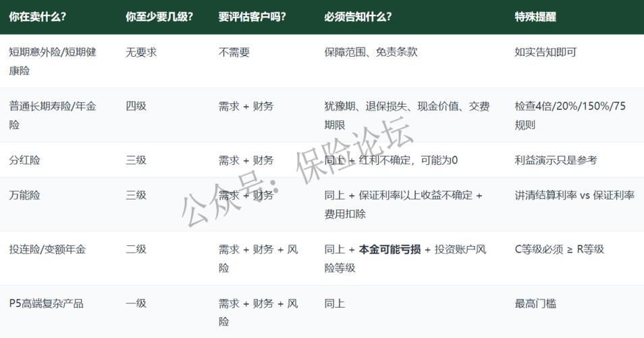This screenshot has width=644, height=338.
Task: Select the product cell '投连险/变额年金'
Action: pos(47,249)
